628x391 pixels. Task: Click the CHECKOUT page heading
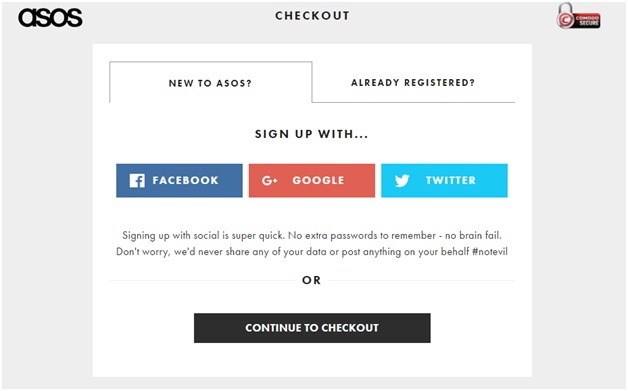pos(312,16)
